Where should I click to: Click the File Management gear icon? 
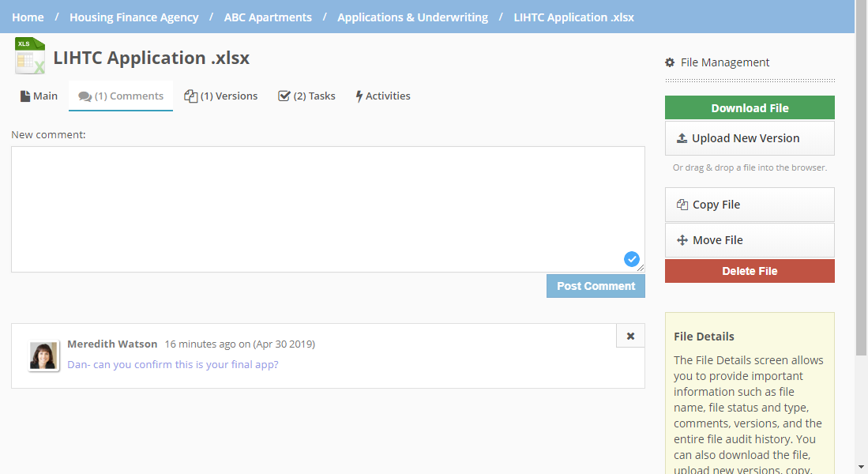[x=670, y=62]
